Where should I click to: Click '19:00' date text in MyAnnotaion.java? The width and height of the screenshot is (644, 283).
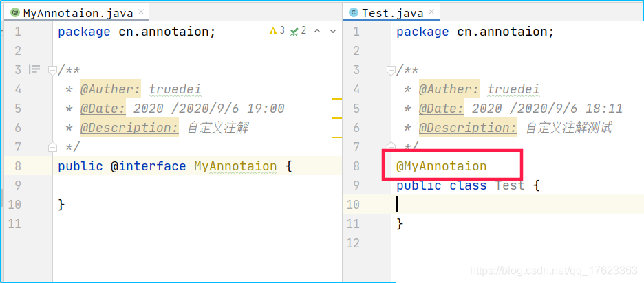266,109
